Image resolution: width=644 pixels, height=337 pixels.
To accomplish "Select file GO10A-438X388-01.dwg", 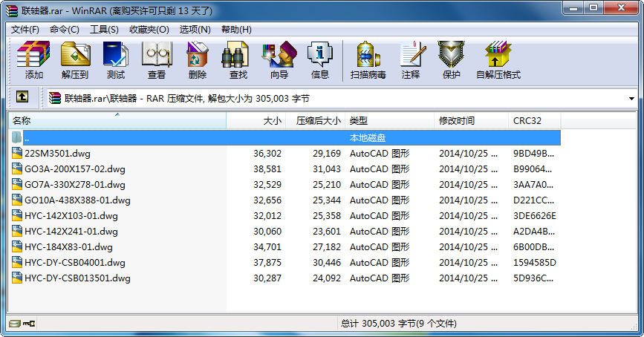I will pyautogui.click(x=77, y=200).
